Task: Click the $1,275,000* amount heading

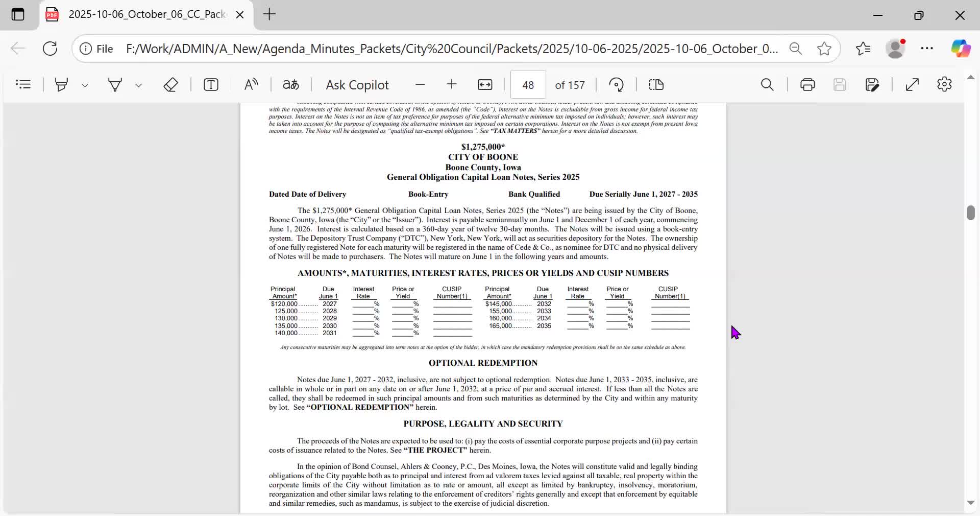Action: [483, 147]
